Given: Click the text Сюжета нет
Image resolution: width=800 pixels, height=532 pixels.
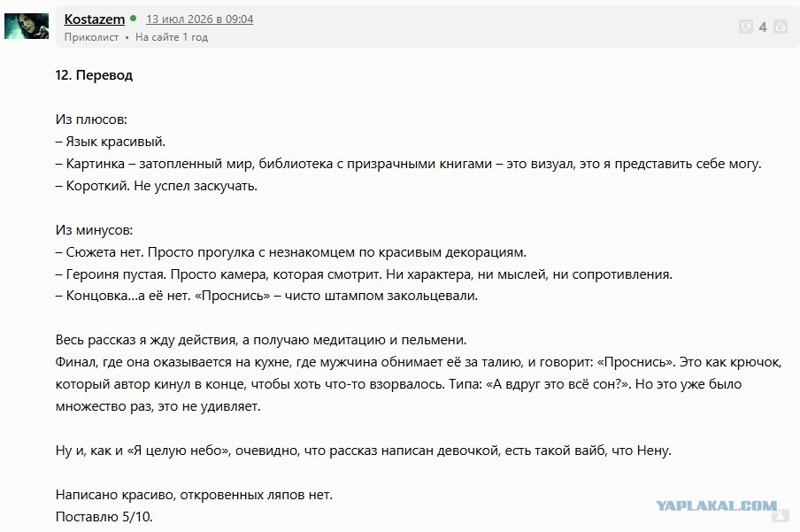Looking at the screenshot, I should click(x=106, y=252).
